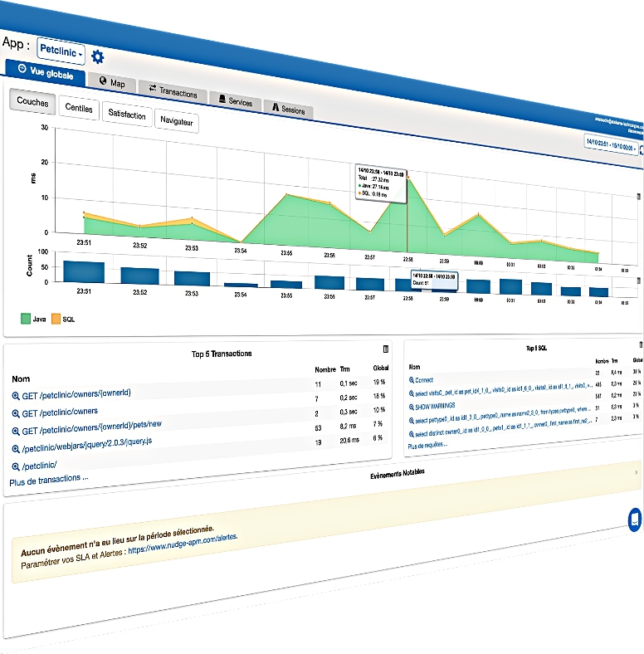Open the Connect SQL query link
Screen dimensions: 644x654
424,380
